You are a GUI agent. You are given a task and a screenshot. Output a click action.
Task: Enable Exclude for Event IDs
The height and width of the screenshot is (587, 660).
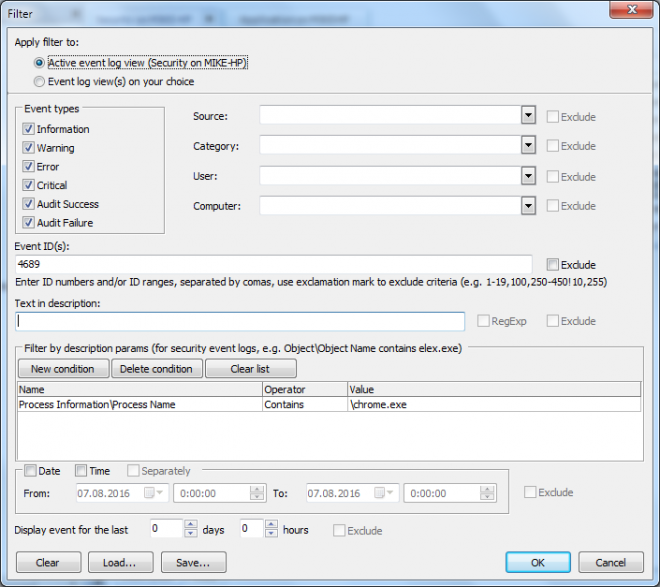click(x=553, y=265)
